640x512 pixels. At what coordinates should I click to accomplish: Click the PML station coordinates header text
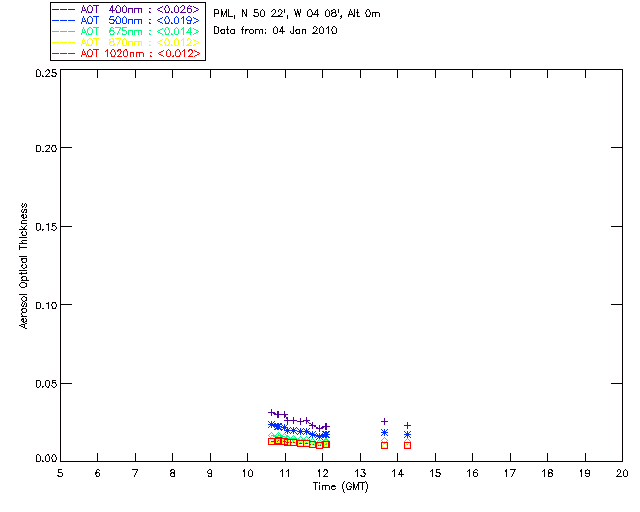pyautogui.click(x=297, y=14)
